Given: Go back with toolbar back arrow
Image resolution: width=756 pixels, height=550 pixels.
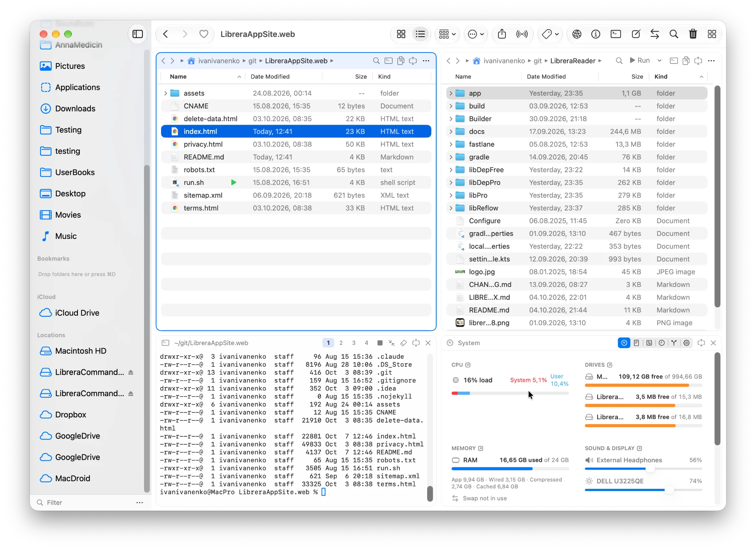Looking at the screenshot, I should click(x=166, y=34).
